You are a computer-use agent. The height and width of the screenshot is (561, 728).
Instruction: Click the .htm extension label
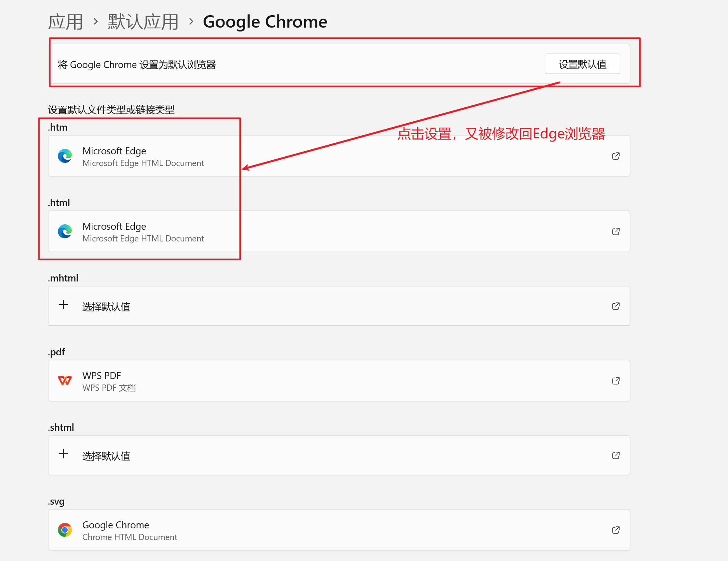point(57,127)
